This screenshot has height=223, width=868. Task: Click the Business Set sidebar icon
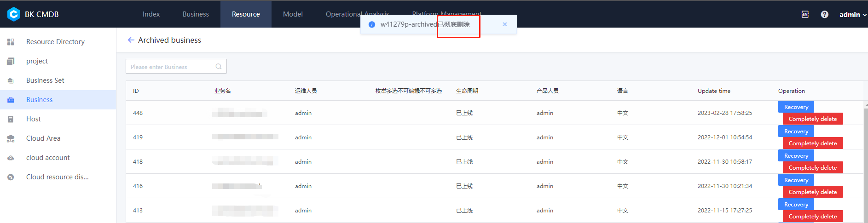click(x=11, y=80)
